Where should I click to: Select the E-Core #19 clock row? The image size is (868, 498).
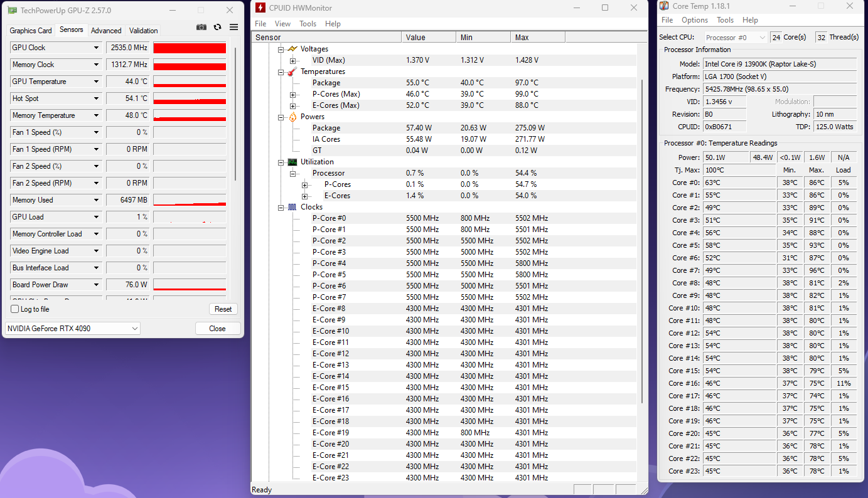click(x=474, y=433)
